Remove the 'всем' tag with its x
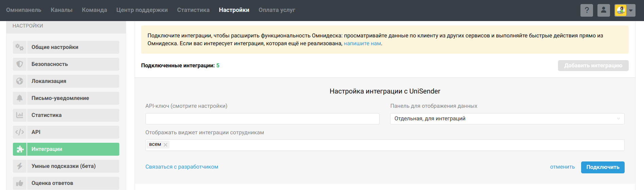Image resolution: width=644 pixels, height=190 pixels. (x=166, y=145)
